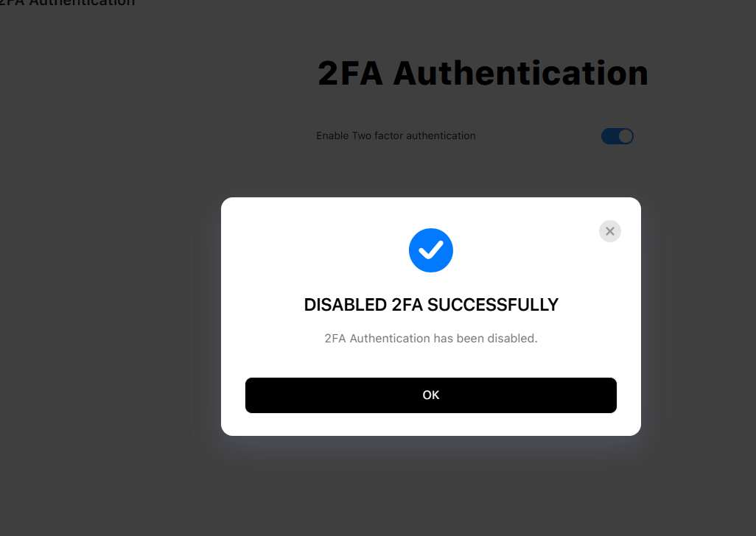Image resolution: width=756 pixels, height=536 pixels.
Task: Close the dialog with the X icon
Action: [x=609, y=231]
